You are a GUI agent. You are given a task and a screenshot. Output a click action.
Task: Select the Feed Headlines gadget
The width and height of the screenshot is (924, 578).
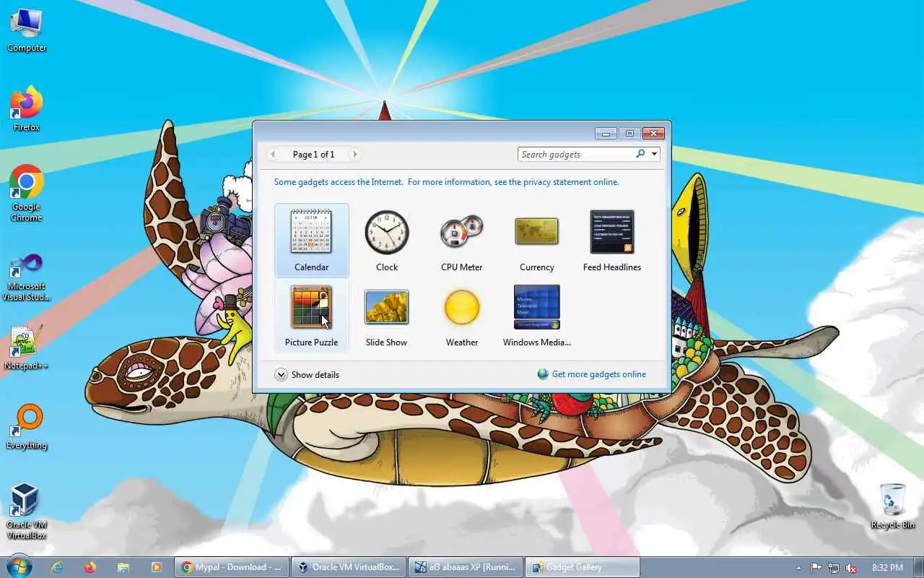(611, 241)
